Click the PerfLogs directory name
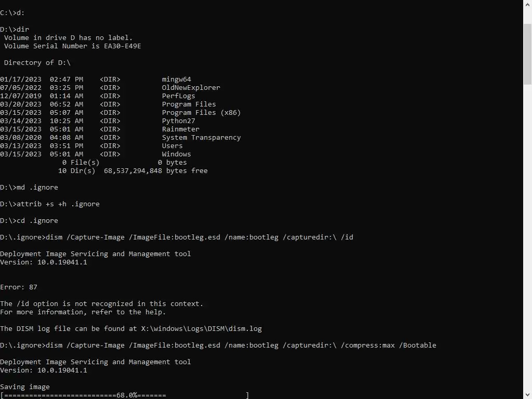The width and height of the screenshot is (532, 399). 179,96
